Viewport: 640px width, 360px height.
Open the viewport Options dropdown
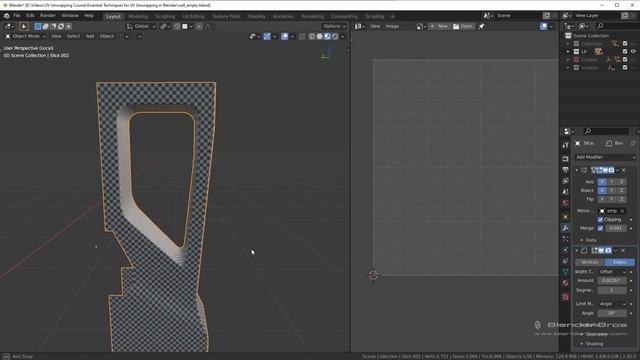tap(334, 26)
